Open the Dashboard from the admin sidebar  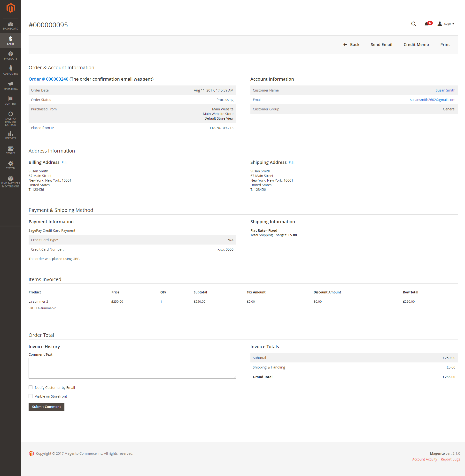10,25
